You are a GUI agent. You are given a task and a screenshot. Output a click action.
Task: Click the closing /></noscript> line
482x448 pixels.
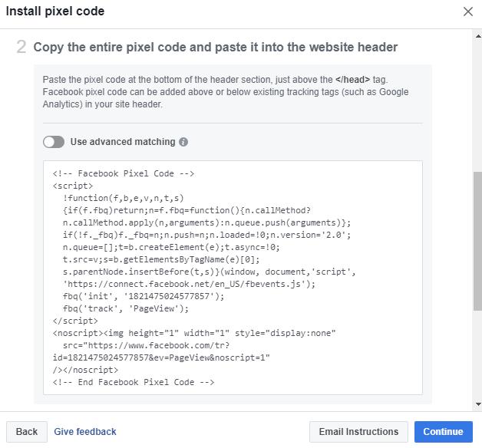(x=85, y=371)
